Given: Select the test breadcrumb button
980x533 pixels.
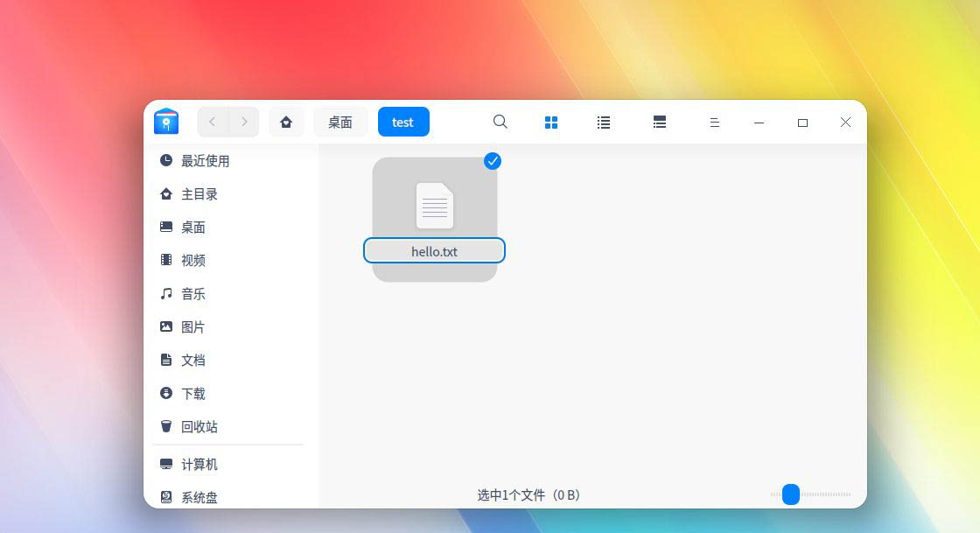Looking at the screenshot, I should click(x=403, y=123).
